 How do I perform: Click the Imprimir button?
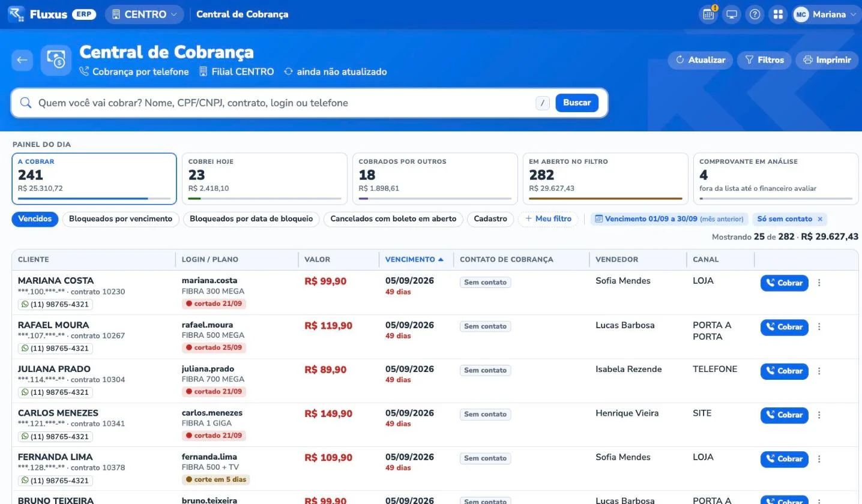827,60
